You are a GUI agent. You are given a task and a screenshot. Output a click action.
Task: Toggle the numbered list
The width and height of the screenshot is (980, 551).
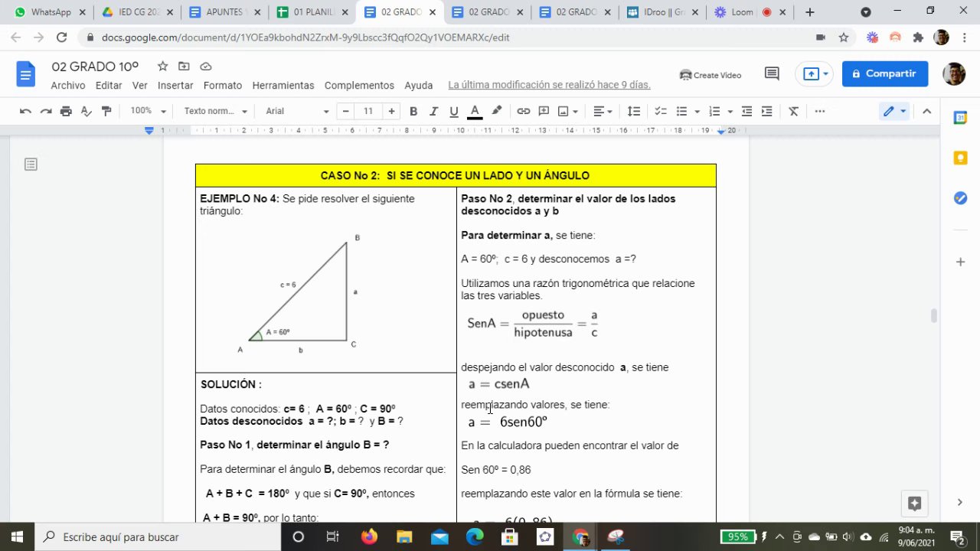pyautogui.click(x=714, y=111)
